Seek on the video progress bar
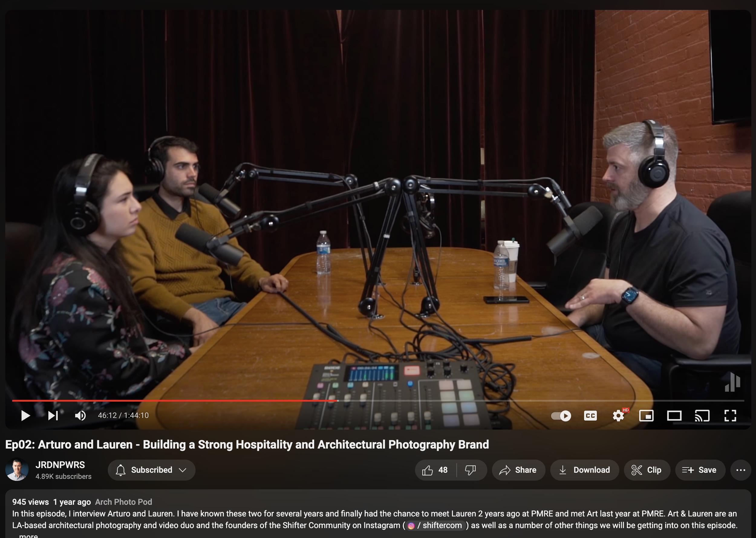 click(x=464, y=400)
